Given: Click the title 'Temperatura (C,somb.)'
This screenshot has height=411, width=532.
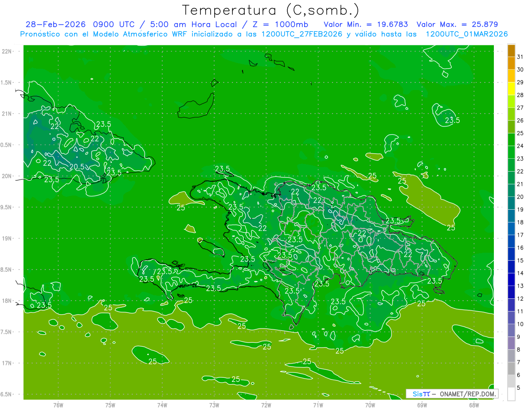Looking at the screenshot, I should click(x=270, y=10).
